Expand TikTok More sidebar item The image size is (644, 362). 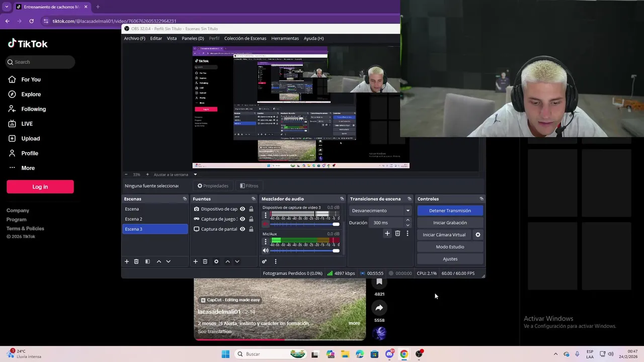(x=28, y=168)
